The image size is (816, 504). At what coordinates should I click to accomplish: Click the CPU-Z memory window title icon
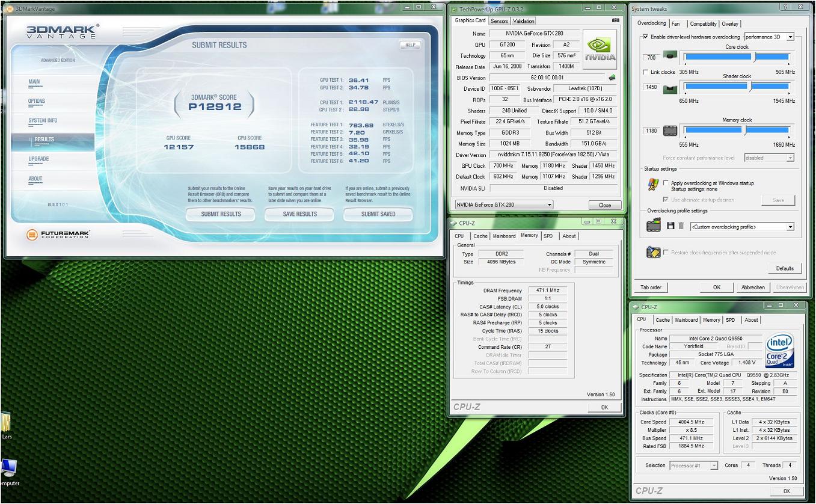pos(455,223)
